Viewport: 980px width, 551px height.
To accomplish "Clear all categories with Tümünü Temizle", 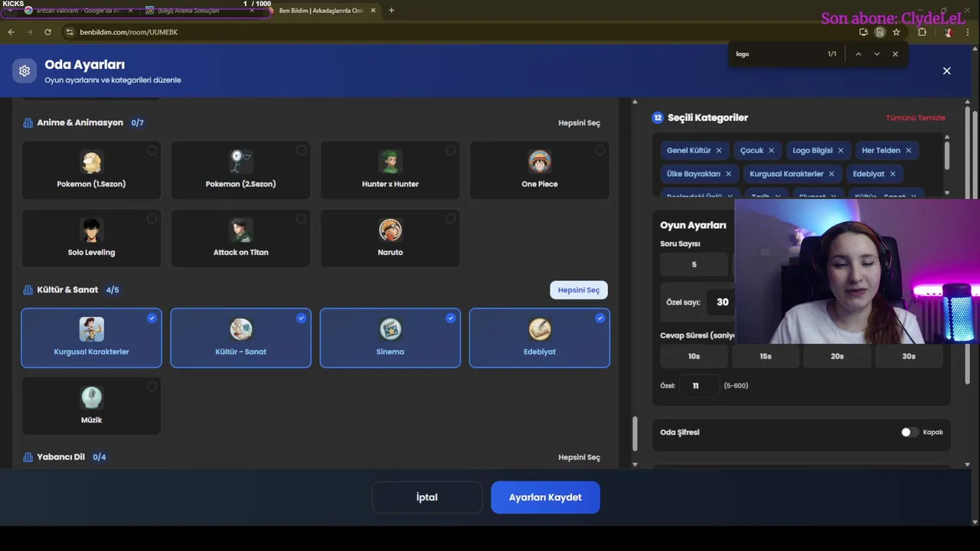I will (916, 118).
